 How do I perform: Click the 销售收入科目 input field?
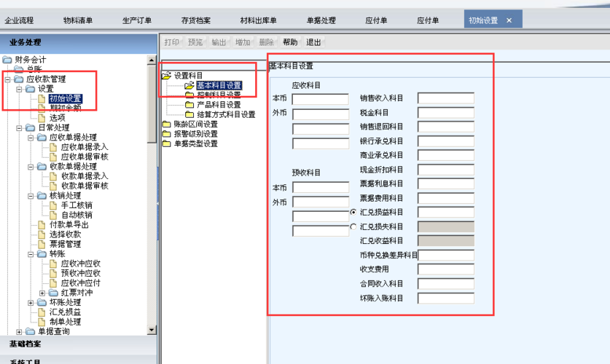(446, 98)
